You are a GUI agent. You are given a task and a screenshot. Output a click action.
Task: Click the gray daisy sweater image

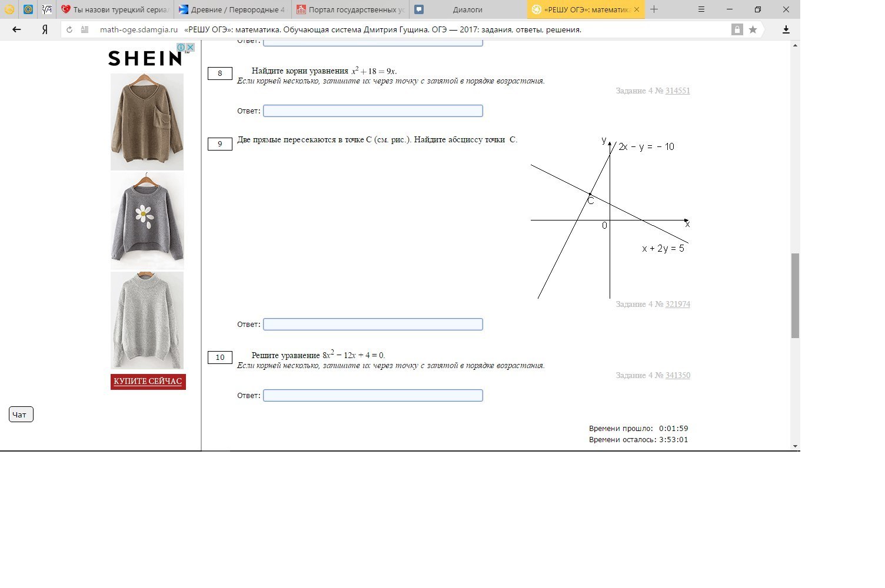tap(147, 220)
